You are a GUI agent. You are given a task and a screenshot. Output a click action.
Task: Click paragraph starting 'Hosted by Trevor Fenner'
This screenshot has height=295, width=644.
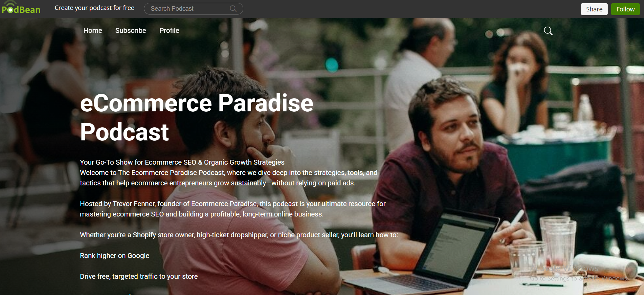233,209
